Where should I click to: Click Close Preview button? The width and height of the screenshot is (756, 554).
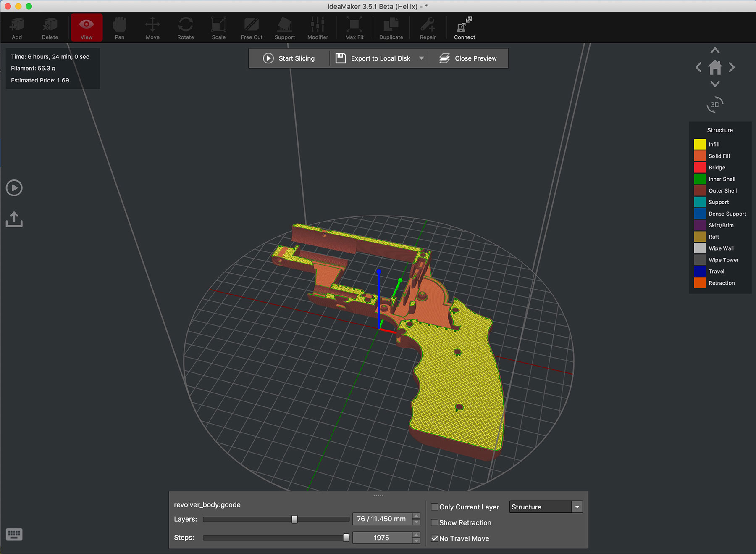[468, 58]
